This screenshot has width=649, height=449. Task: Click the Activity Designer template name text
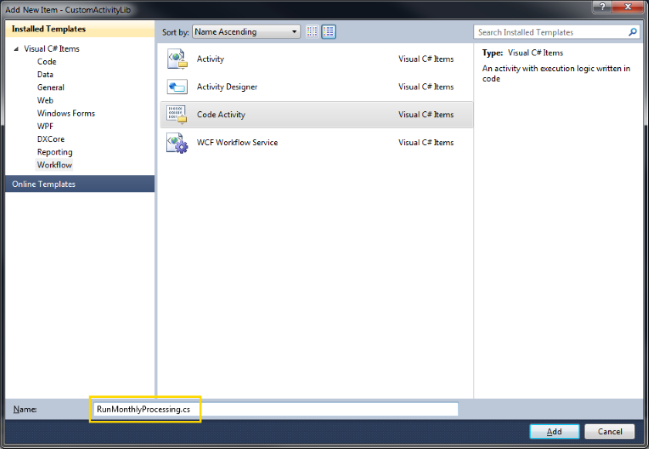coord(227,87)
